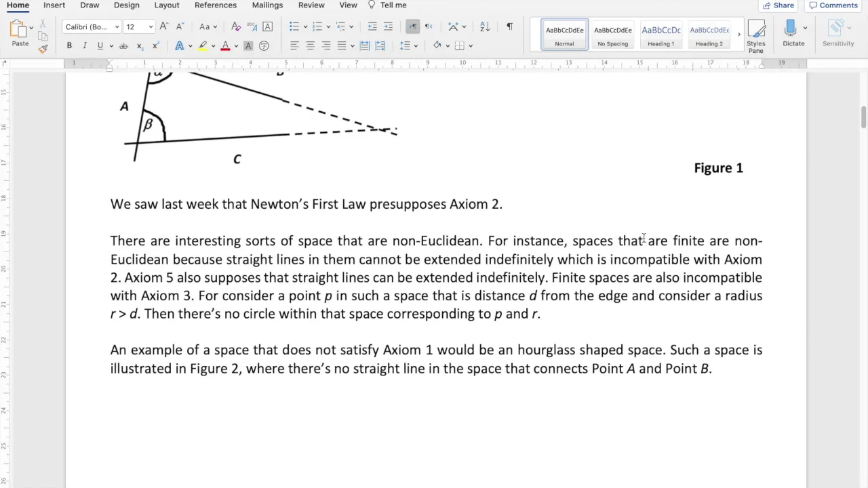Align text right

click(326, 45)
